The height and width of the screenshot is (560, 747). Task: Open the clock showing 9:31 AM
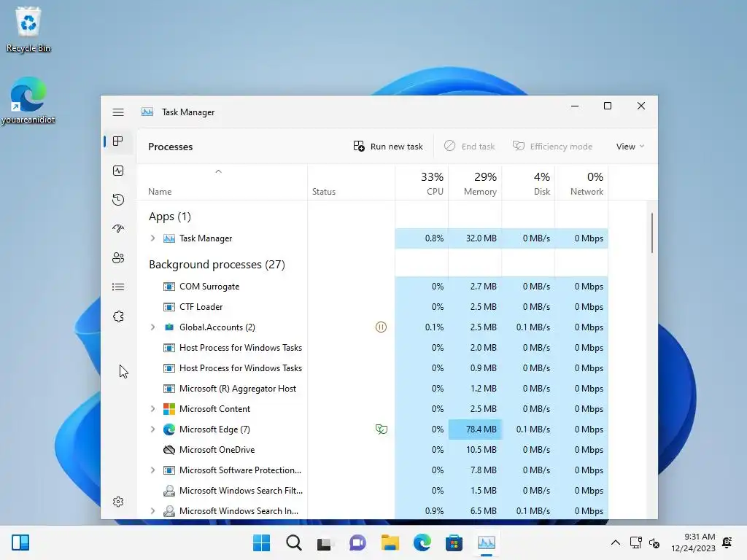pos(693,542)
